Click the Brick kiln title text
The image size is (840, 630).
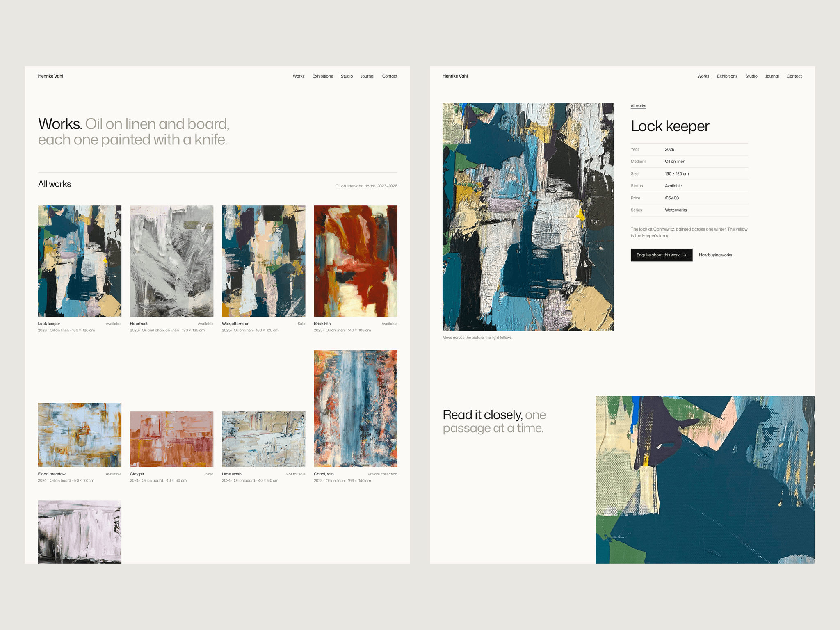322,324
